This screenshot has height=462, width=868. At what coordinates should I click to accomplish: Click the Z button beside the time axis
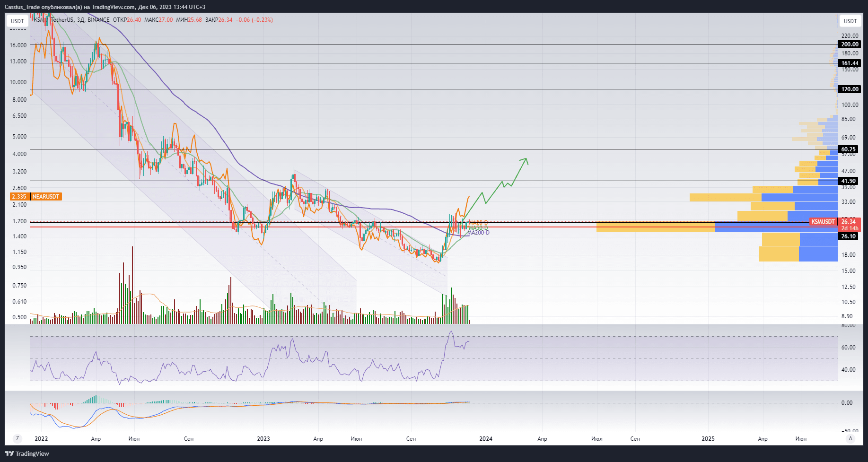pyautogui.click(x=18, y=438)
